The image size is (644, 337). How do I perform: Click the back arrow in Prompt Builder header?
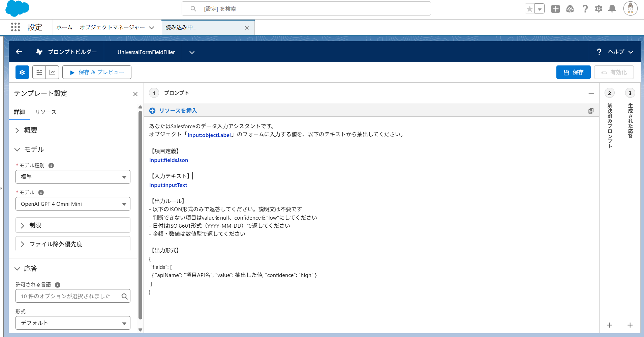[19, 52]
